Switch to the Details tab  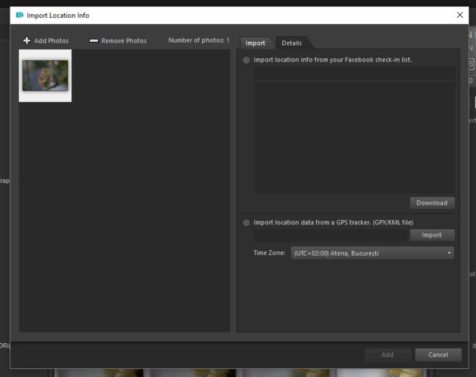pos(292,43)
